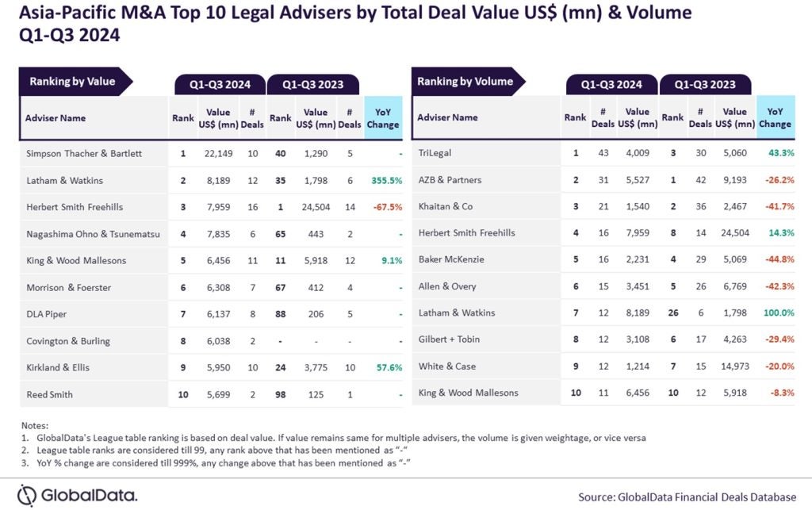Click the AZB & Partners adviser name
The height and width of the screenshot is (510, 812).
coord(450,180)
